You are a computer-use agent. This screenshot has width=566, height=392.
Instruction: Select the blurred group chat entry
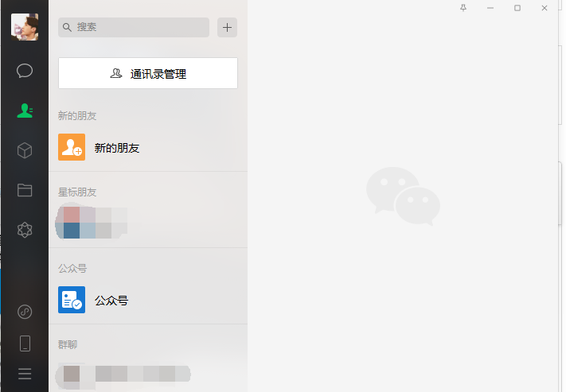click(x=148, y=375)
